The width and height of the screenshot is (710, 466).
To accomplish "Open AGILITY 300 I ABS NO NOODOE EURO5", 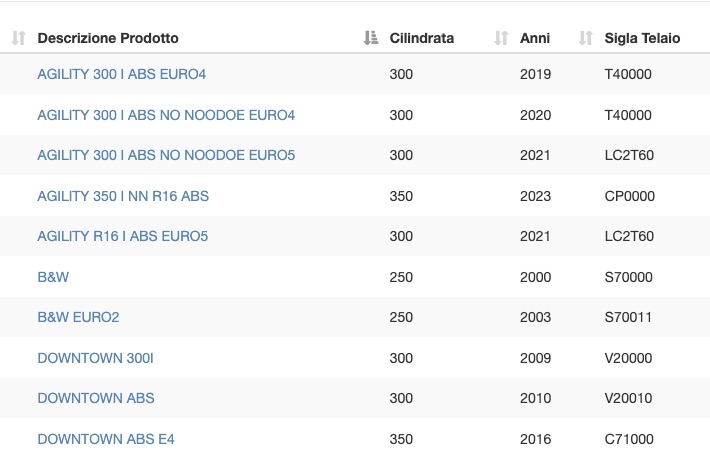I will point(166,155).
